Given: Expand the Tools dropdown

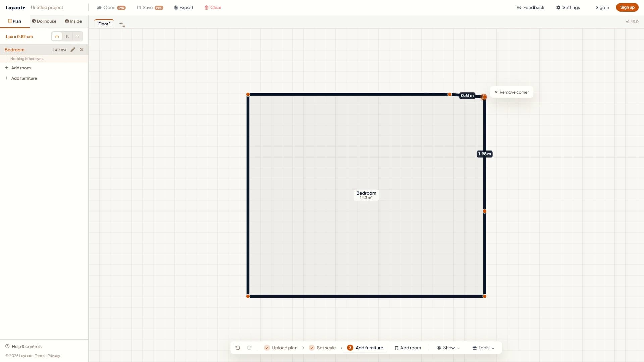Looking at the screenshot, I should pyautogui.click(x=483, y=348).
